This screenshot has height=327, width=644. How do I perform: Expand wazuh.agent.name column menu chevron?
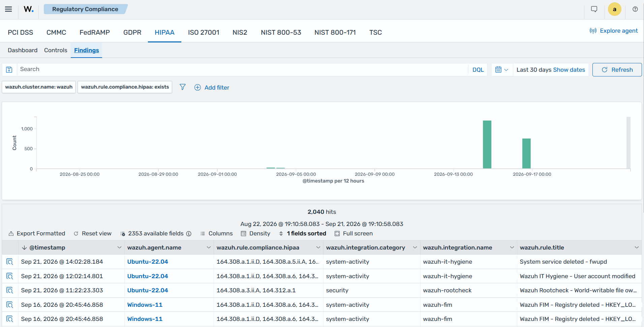(209, 248)
